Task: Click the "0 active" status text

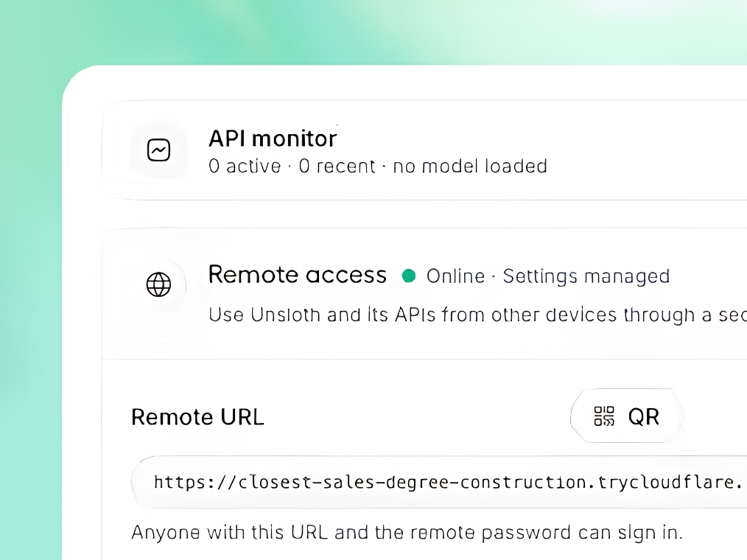Action: tap(245, 167)
